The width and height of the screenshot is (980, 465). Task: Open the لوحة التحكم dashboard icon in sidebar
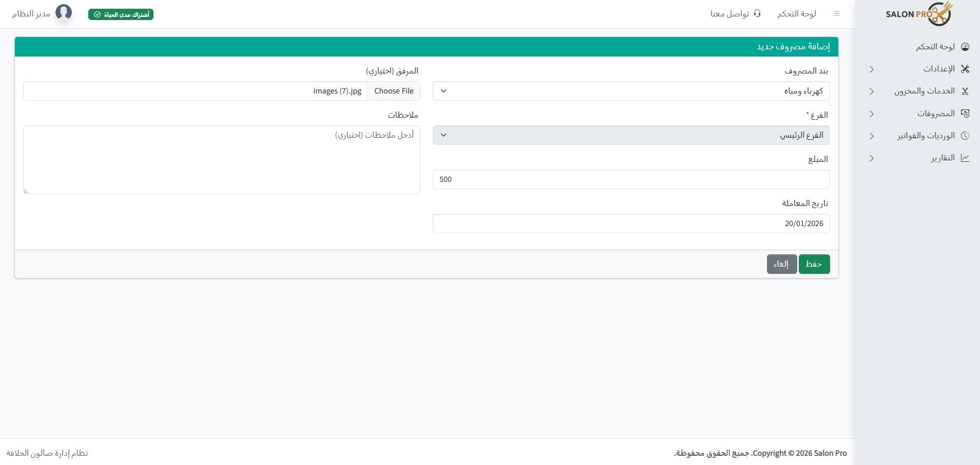point(965,46)
